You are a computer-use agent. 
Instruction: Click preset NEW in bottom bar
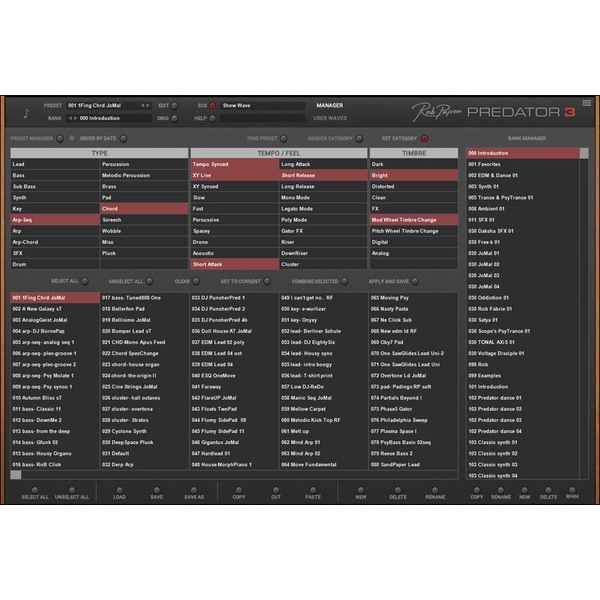point(360,490)
